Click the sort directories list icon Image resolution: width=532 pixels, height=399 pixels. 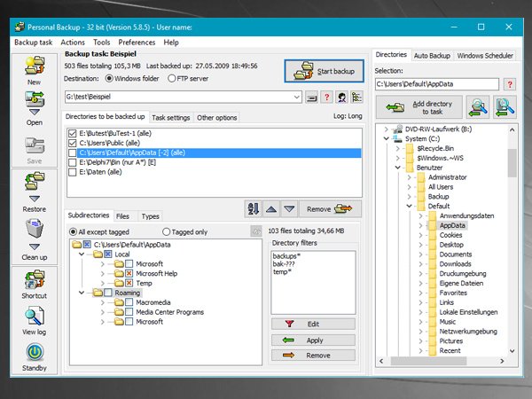click(253, 208)
